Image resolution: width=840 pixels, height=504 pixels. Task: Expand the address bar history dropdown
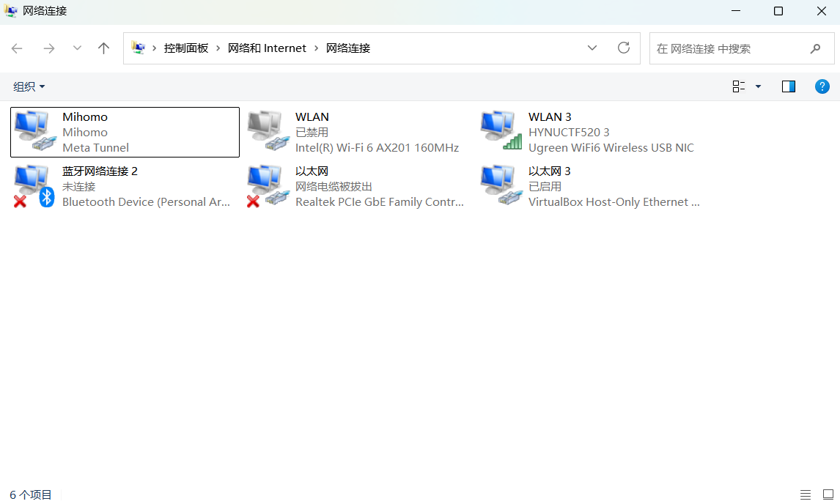[x=592, y=48]
